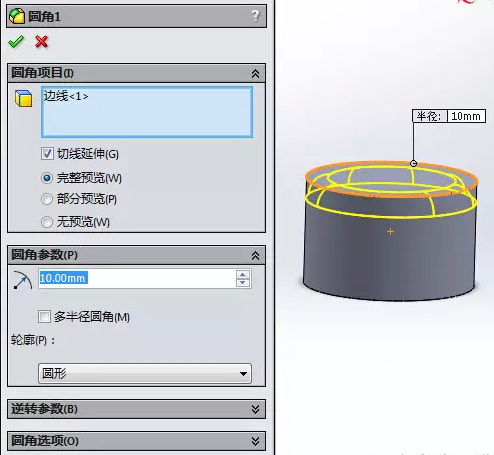Open the 圆形 profile dropdown

coord(145,373)
